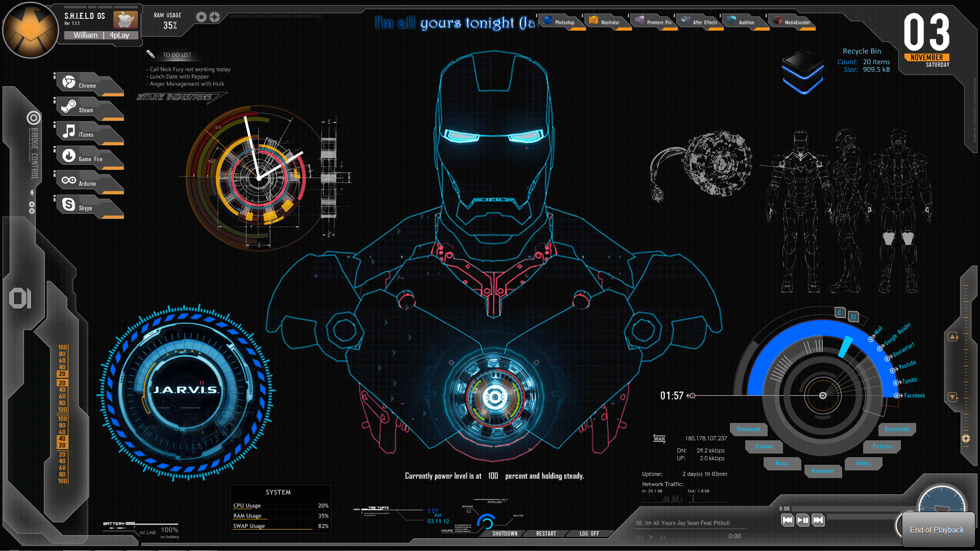Launch Game Fire

(x=89, y=158)
